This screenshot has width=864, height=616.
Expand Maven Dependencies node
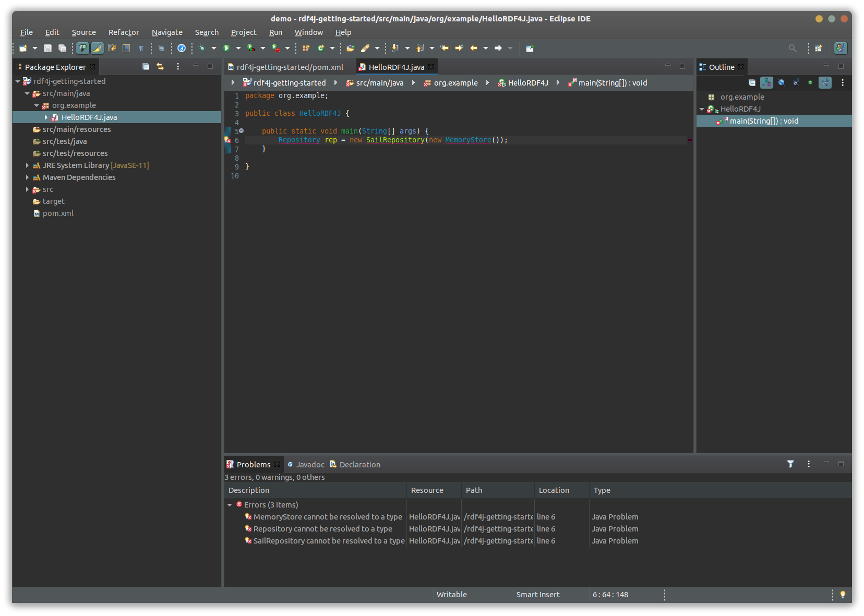(27, 177)
